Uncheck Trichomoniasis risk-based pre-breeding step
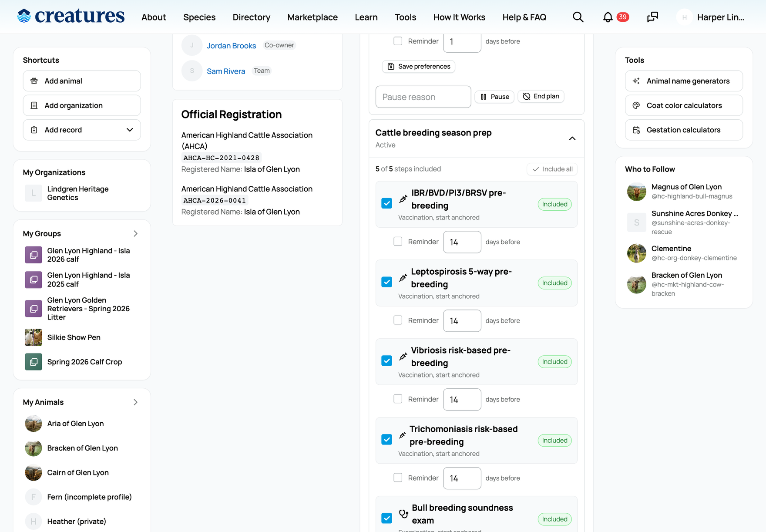Screen dimensions: 766x532 (386, 440)
